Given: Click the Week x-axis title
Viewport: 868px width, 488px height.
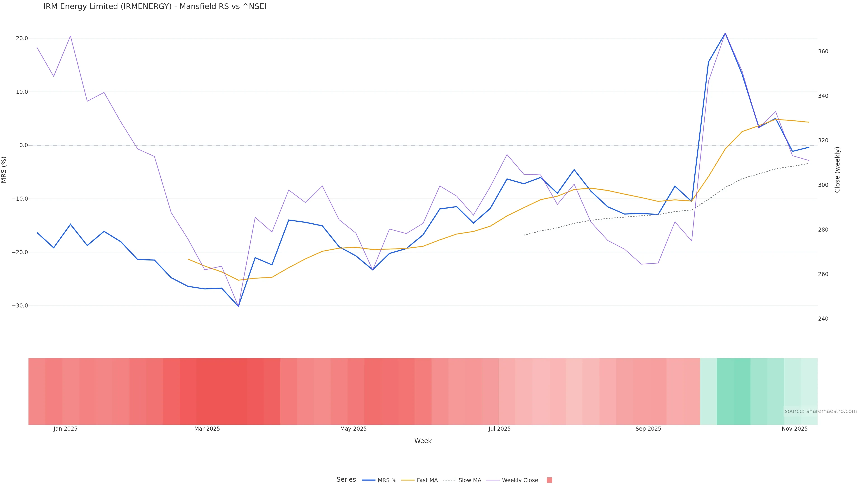Looking at the screenshot, I should 423,441.
